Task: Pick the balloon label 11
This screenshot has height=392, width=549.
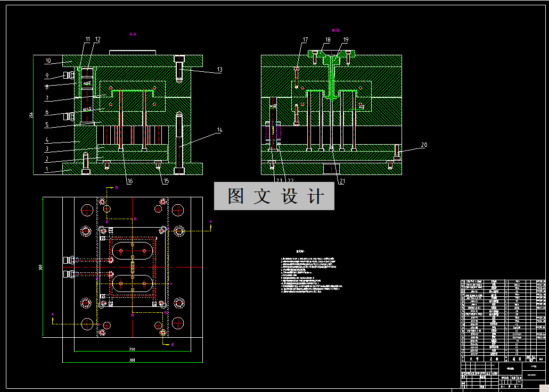Action: [87, 39]
